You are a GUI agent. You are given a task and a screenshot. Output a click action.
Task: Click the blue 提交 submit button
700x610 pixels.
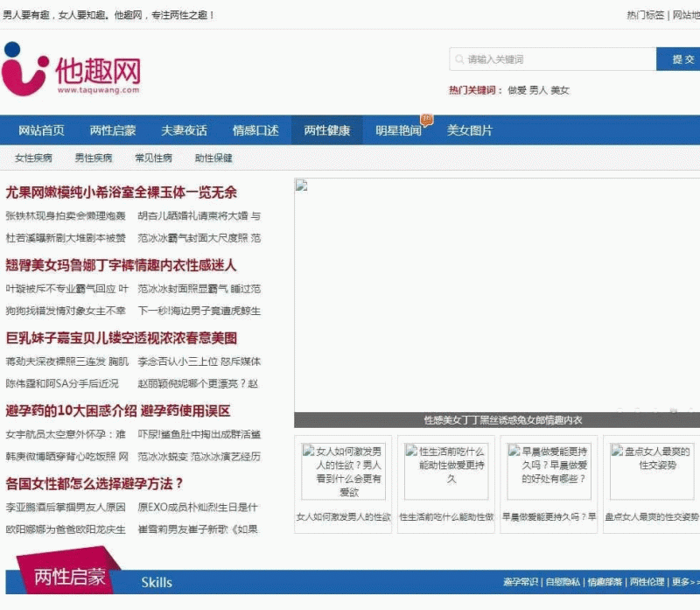(x=681, y=60)
